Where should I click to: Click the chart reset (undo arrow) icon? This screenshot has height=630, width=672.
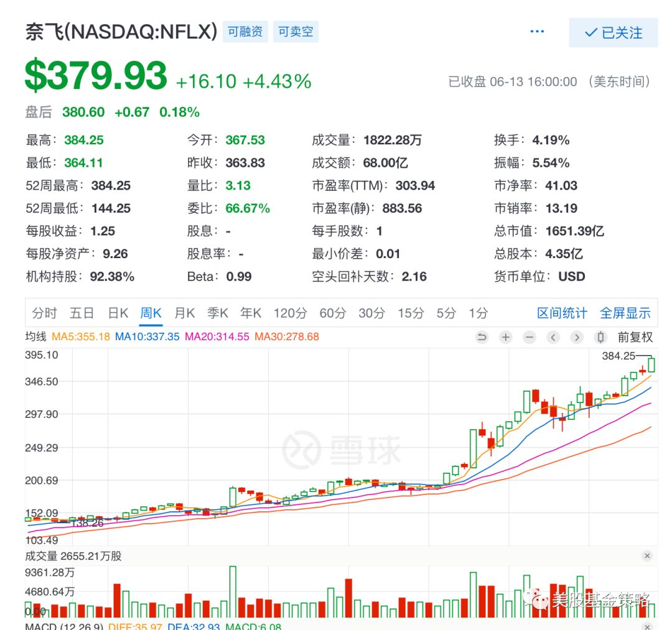(x=482, y=337)
